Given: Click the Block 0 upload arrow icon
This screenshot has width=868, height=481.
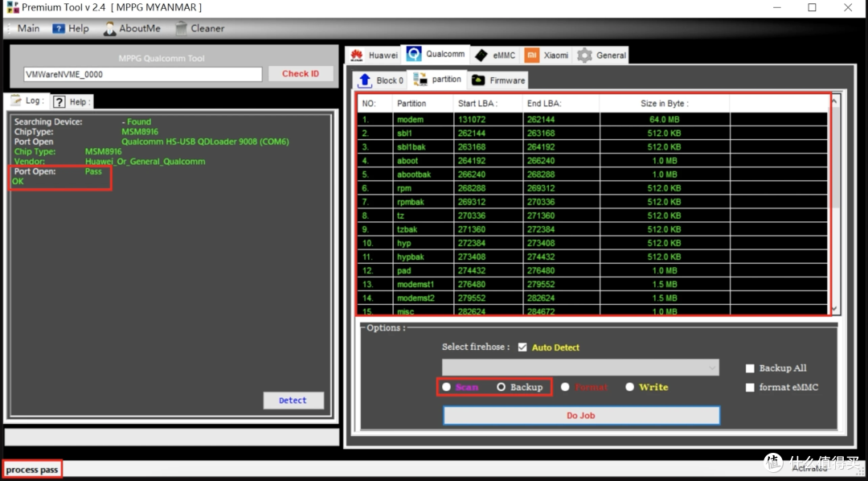Looking at the screenshot, I should pyautogui.click(x=365, y=80).
